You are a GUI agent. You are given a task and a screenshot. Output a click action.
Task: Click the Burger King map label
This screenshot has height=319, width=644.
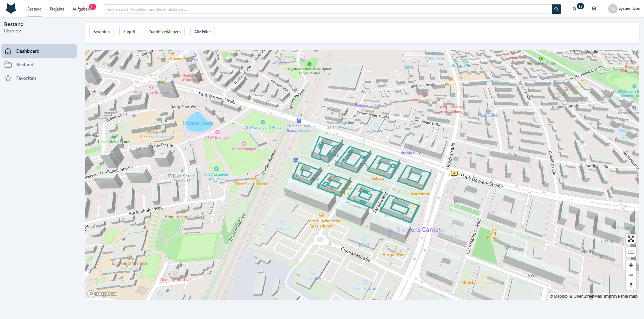pos(394,255)
